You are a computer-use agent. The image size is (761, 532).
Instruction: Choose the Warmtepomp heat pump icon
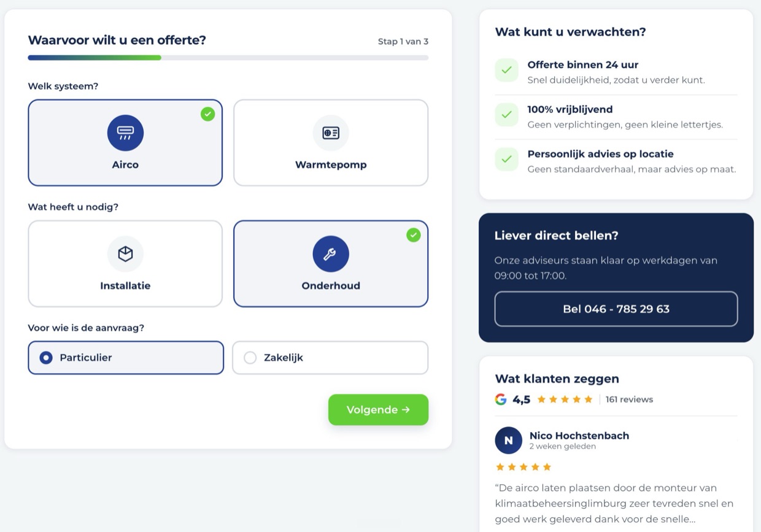(x=331, y=133)
